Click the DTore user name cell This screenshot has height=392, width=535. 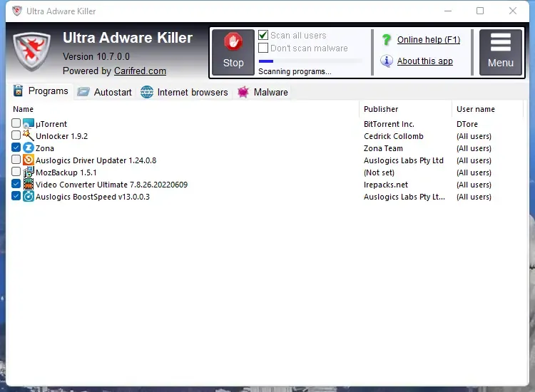pyautogui.click(x=467, y=124)
